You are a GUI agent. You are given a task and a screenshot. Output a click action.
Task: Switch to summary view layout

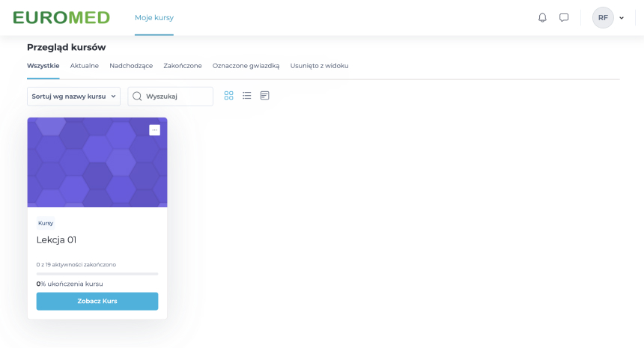tap(265, 96)
